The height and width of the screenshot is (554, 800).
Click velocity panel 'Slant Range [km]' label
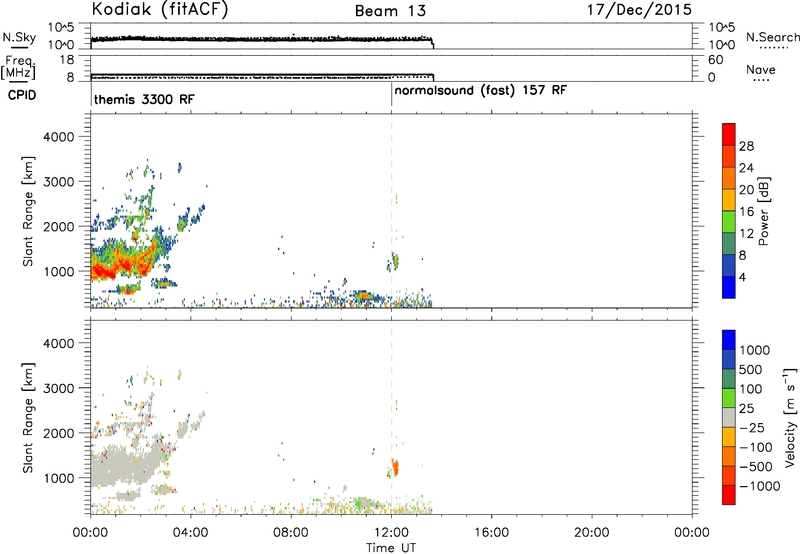tap(28, 417)
